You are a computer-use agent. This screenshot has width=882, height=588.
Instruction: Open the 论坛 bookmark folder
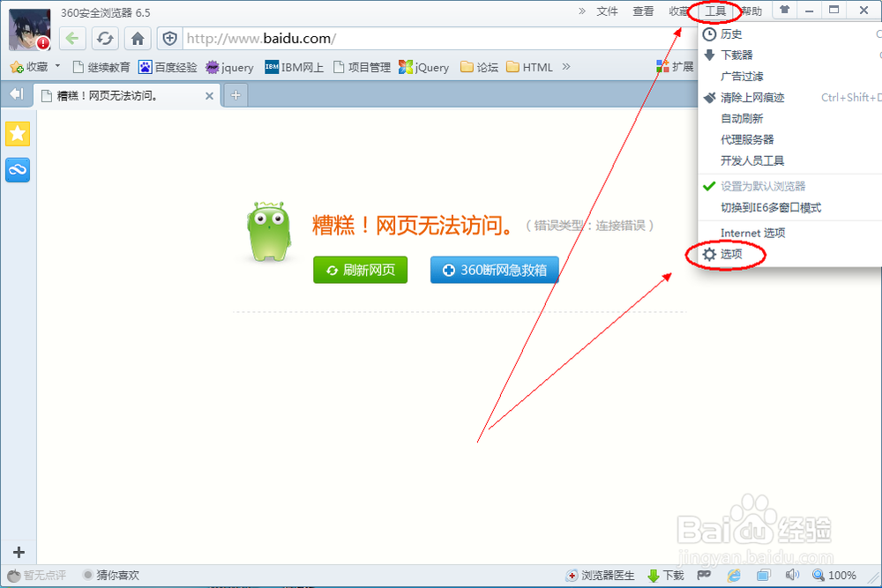(479, 68)
